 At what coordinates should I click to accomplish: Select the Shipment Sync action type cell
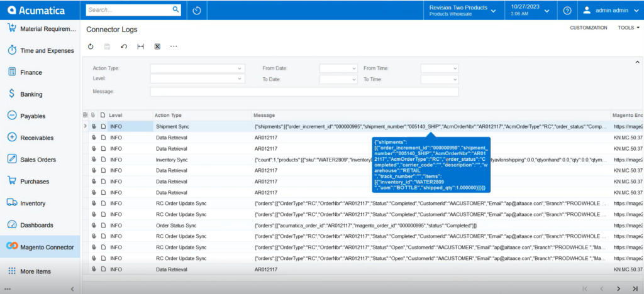coord(202,127)
